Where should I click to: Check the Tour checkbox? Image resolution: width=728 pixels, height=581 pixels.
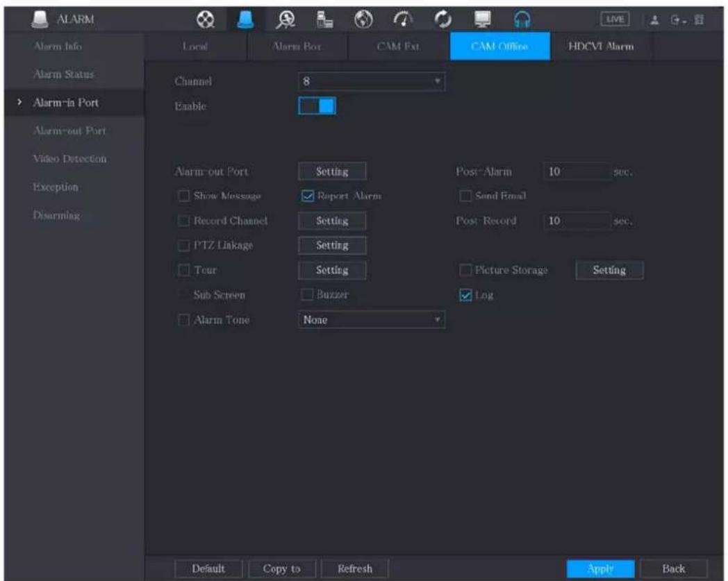tap(184, 270)
